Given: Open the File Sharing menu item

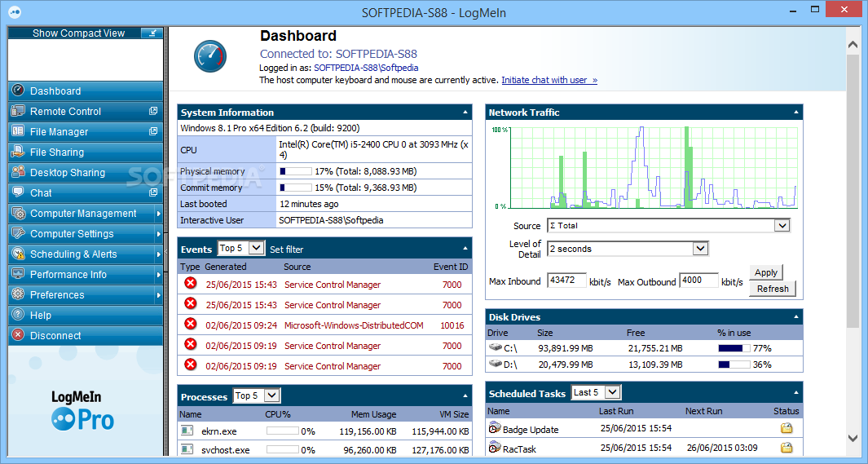Looking at the screenshot, I should tap(86, 152).
